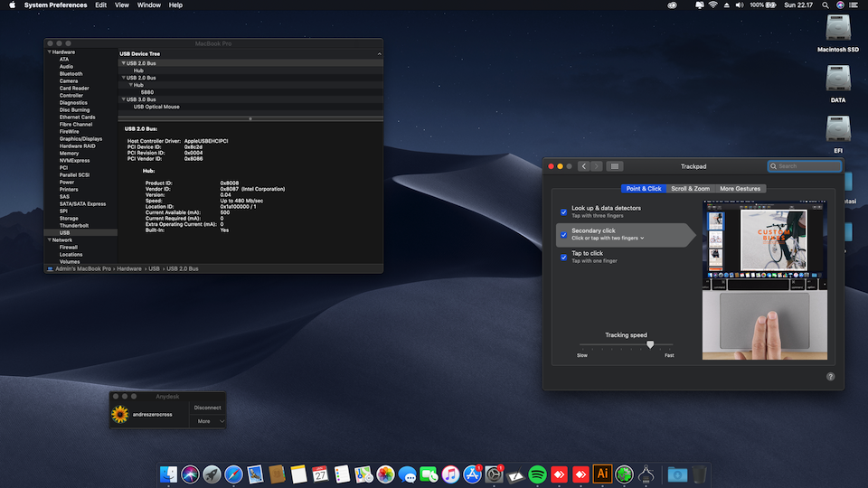The image size is (868, 488).
Task: Open System Preferences gear icon in Dock
Action: (494, 474)
